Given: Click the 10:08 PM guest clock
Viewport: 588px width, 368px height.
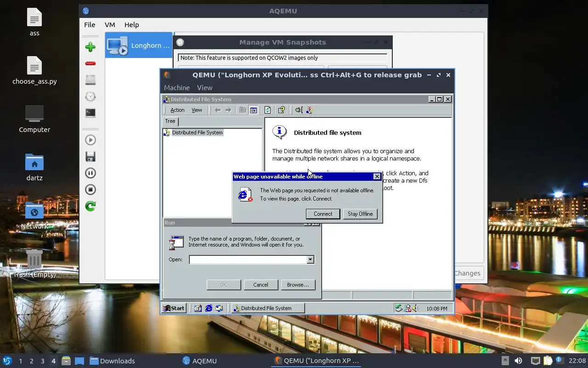Looking at the screenshot, I should point(436,309).
